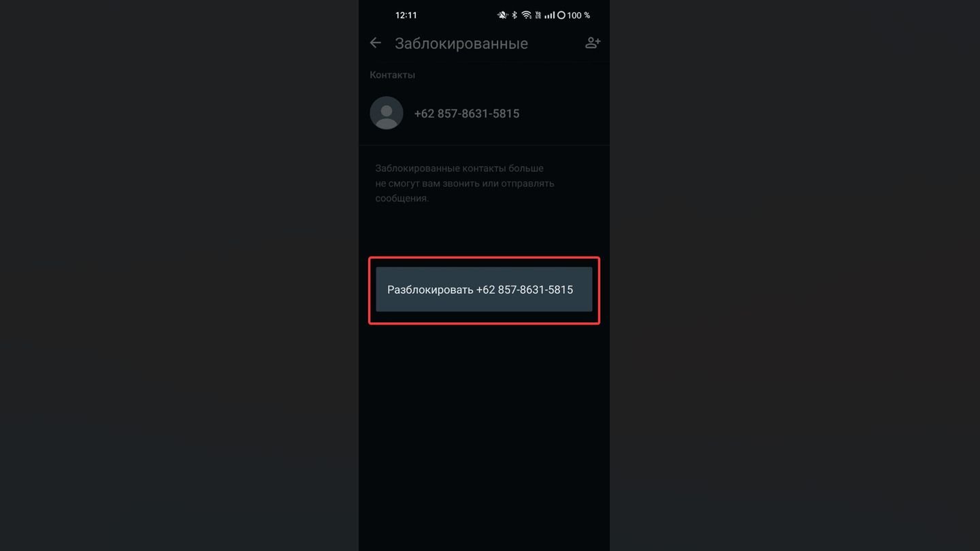This screenshot has width=980, height=551.
Task: Tap the Заблокированные screen title
Action: 461,44
